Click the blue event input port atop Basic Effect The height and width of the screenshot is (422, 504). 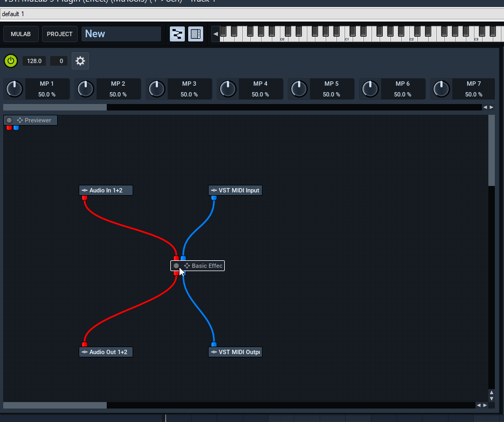point(183,258)
